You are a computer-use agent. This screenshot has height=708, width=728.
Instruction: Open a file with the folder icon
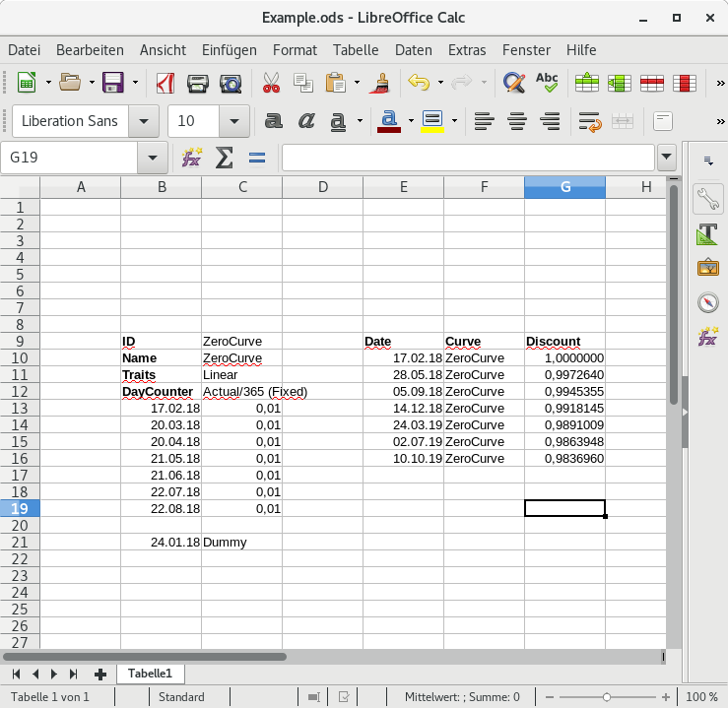[70, 83]
